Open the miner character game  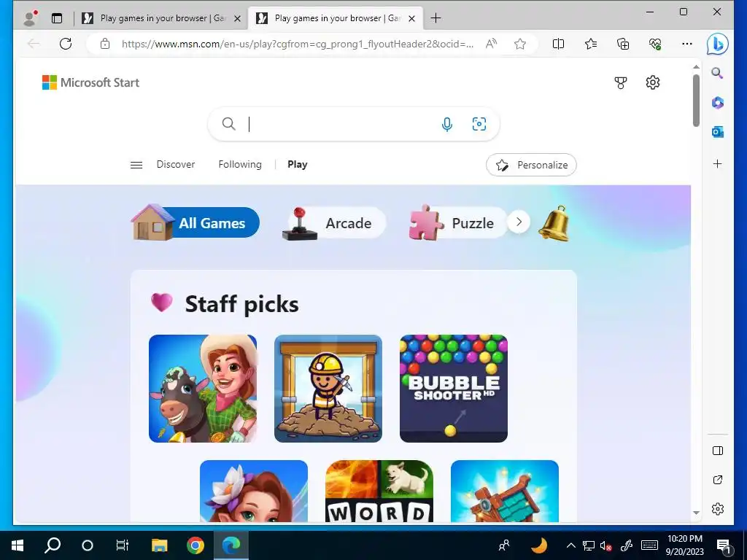[328, 389]
